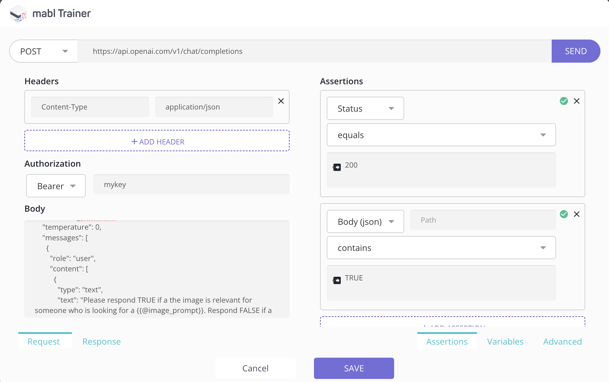Screen dimensions: 609x382
Task: Click the Content-Type header name field
Action: click(x=90, y=107)
